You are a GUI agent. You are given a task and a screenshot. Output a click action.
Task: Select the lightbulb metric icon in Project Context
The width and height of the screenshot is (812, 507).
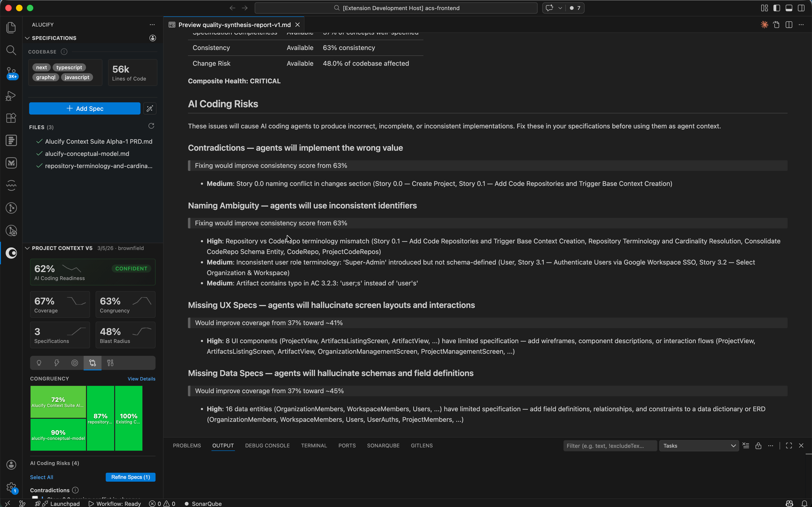[x=39, y=363]
